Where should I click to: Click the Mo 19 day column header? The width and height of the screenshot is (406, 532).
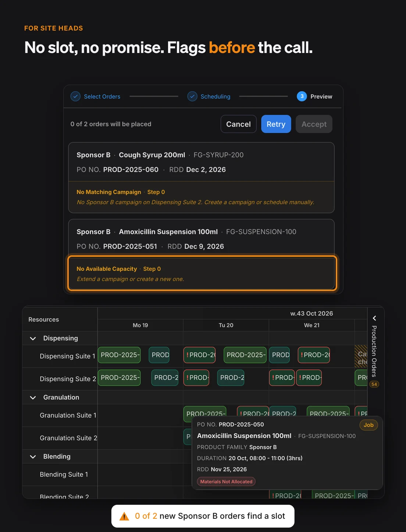click(140, 325)
